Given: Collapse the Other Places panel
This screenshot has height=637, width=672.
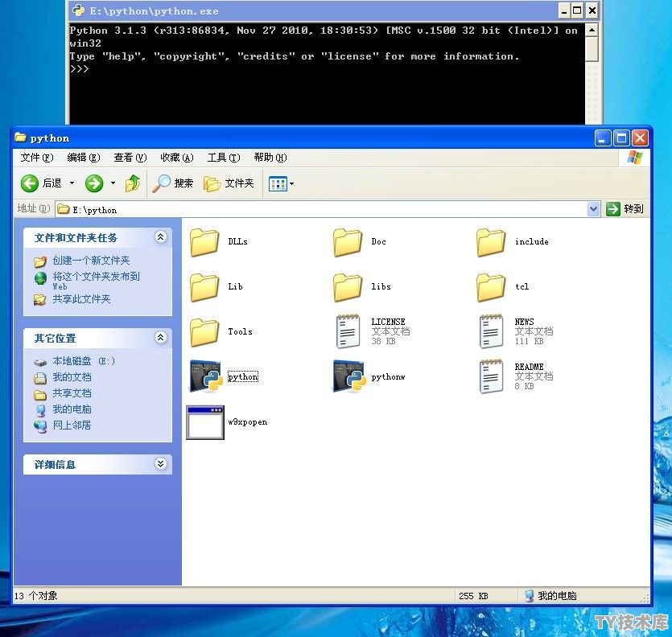Looking at the screenshot, I should (160, 338).
